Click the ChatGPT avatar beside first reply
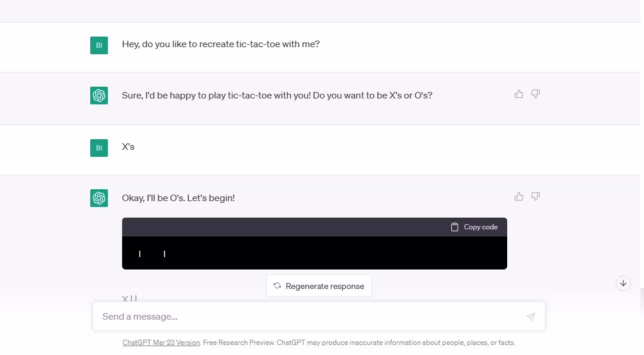644x355 pixels. pyautogui.click(x=99, y=96)
